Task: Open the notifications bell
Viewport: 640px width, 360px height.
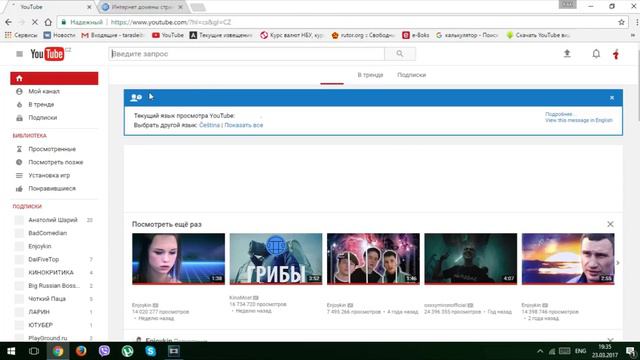Action: pyautogui.click(x=596, y=53)
